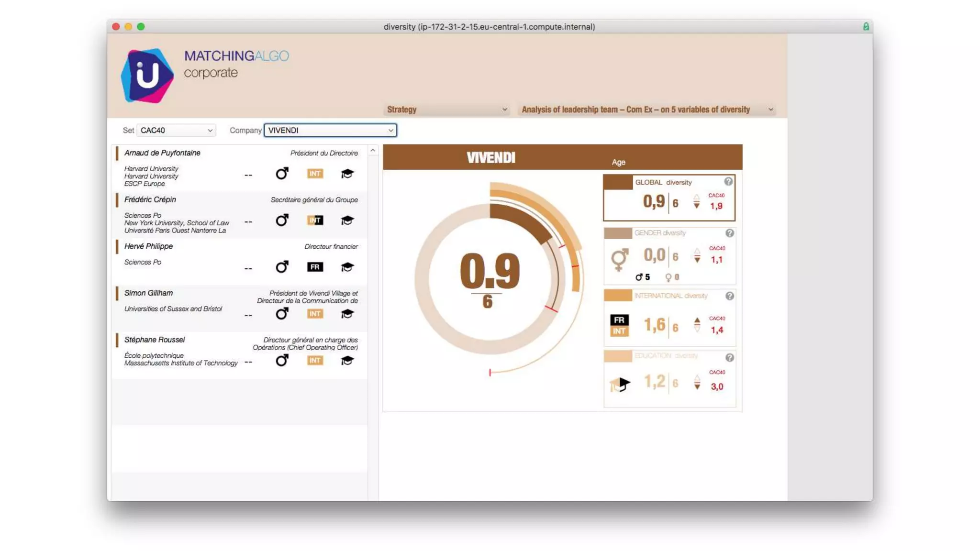Open the Company VIVENDI dropdown

click(330, 131)
